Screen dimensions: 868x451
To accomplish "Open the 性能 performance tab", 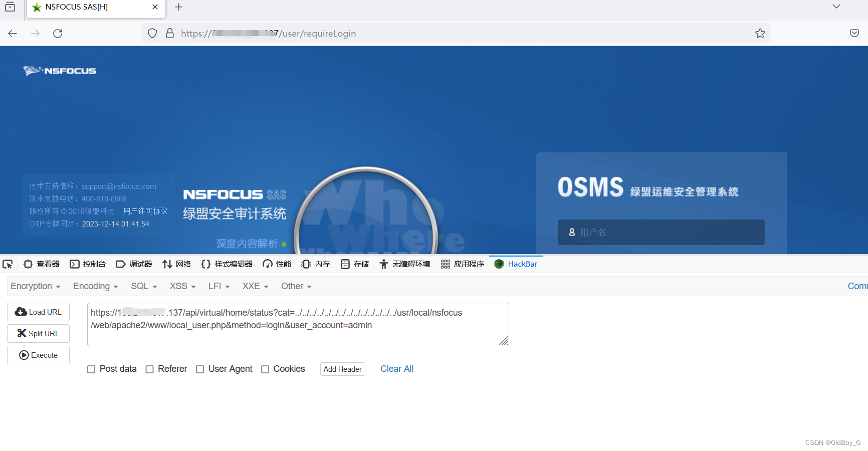I will click(277, 264).
